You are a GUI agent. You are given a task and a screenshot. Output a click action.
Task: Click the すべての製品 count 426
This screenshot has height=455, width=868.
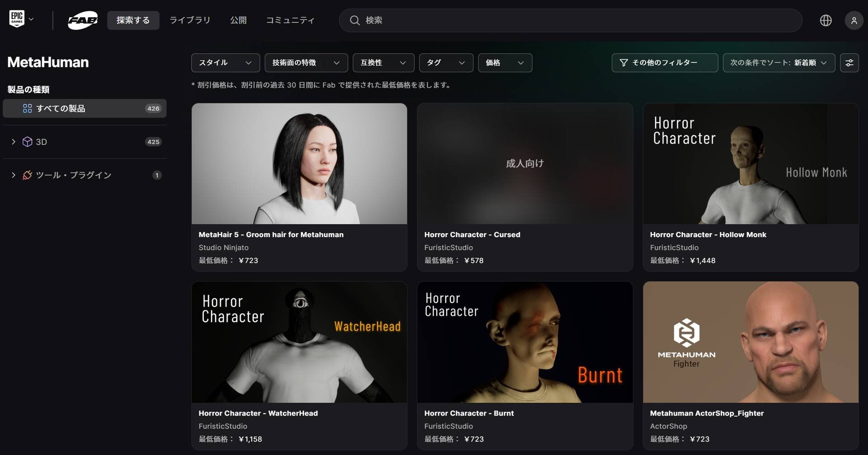[153, 108]
